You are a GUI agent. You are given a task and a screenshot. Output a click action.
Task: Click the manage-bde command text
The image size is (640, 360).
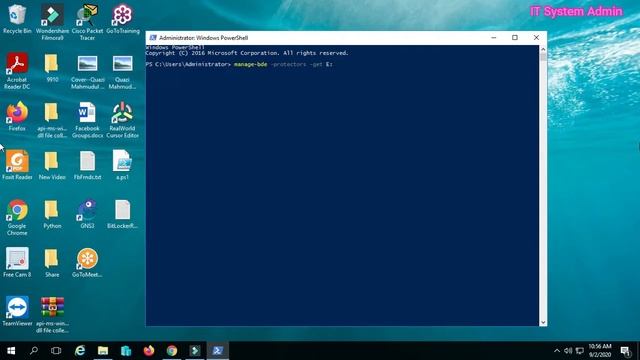tap(250, 64)
